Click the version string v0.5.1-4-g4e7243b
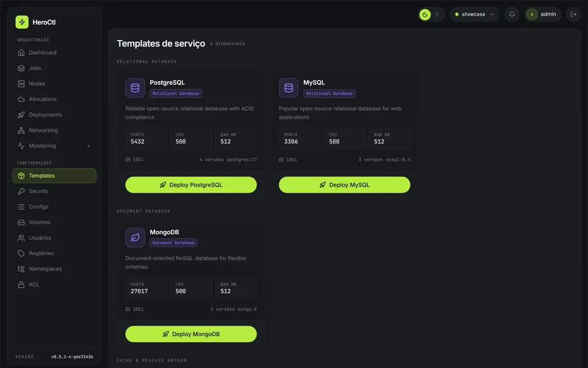The image size is (588, 368). click(x=72, y=357)
